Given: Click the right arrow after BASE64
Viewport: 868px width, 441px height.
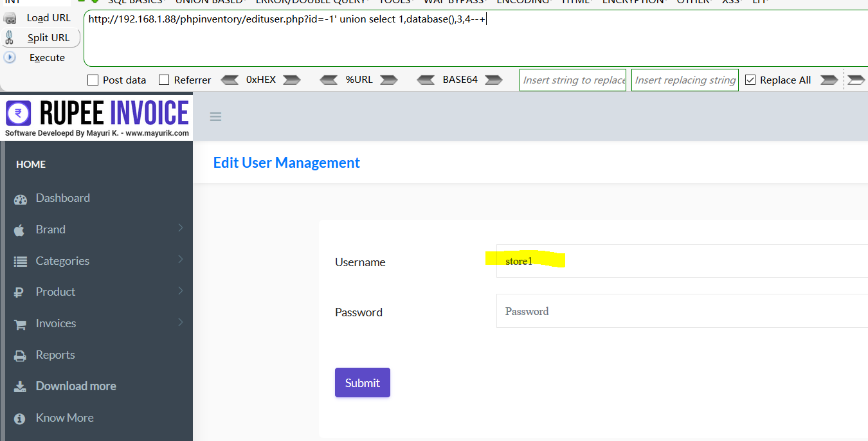Looking at the screenshot, I should [494, 80].
